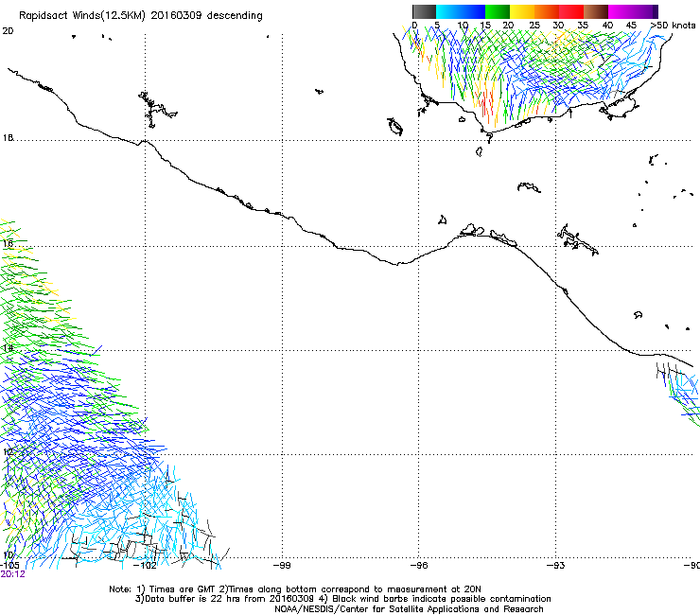Screen dimensions: 700x615
Task: Click the latitude axis label '14'
Action: click(8, 347)
